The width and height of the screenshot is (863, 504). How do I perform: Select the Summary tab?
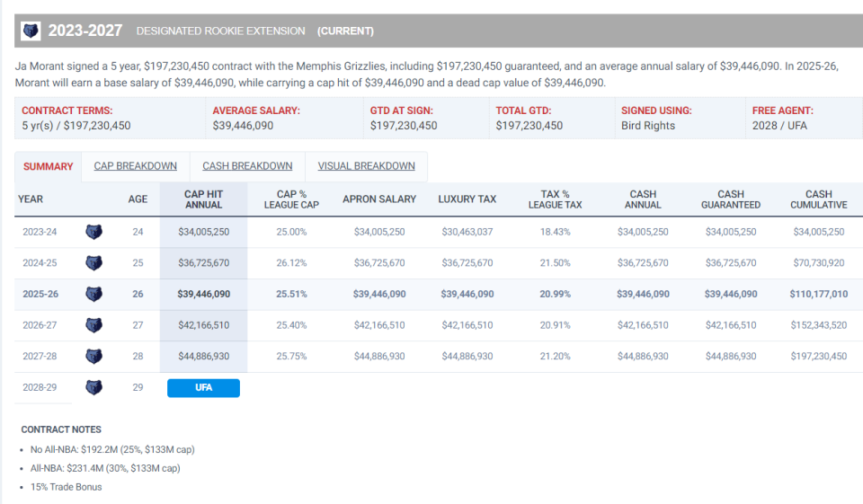tap(49, 166)
